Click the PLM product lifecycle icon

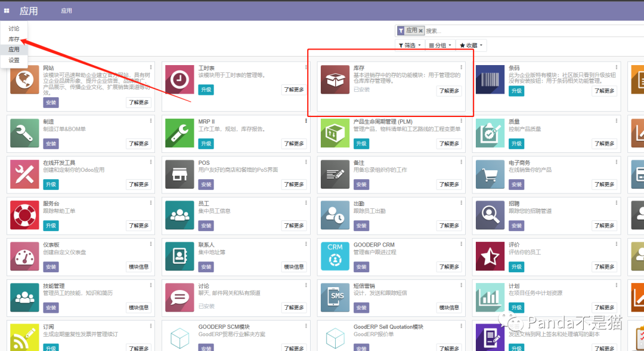click(x=335, y=133)
